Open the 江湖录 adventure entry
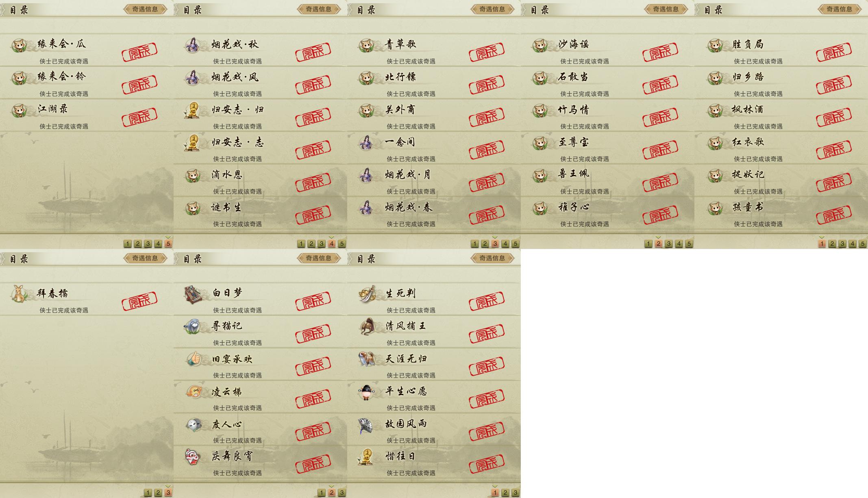Image resolution: width=868 pixels, height=498 pixels. pyautogui.click(x=87, y=115)
